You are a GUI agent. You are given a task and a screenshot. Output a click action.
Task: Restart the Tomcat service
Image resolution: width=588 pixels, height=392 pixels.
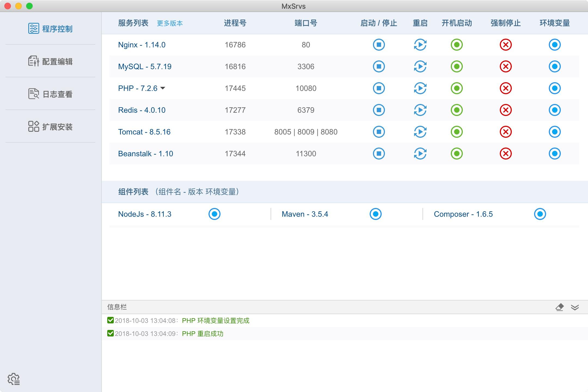(x=419, y=132)
